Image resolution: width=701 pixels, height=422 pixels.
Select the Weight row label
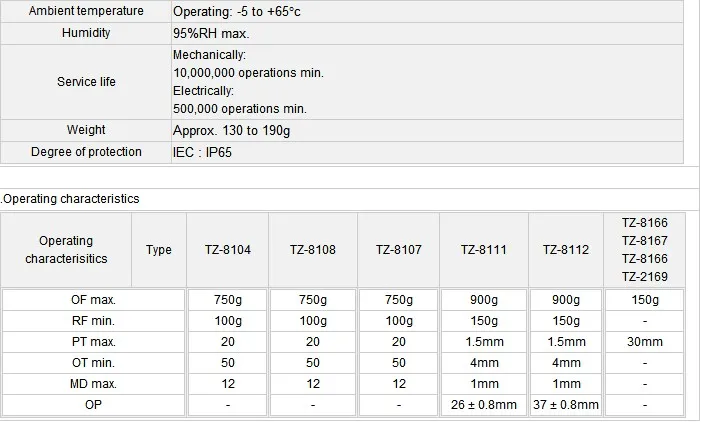click(x=86, y=130)
